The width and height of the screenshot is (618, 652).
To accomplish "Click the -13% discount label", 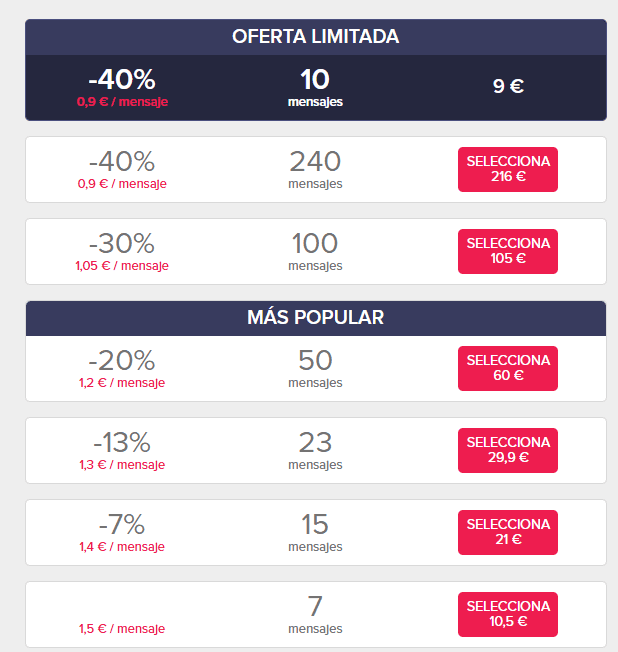I will [122, 442].
